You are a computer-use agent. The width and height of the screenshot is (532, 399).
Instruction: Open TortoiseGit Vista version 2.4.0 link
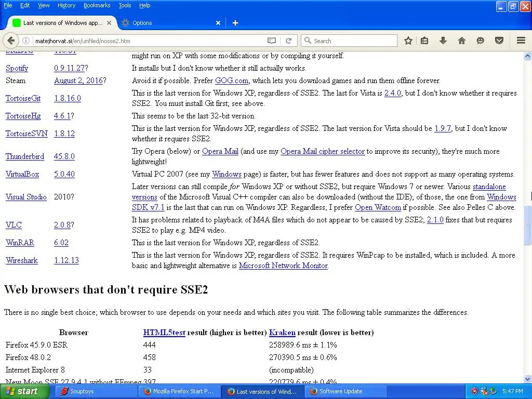pos(393,93)
